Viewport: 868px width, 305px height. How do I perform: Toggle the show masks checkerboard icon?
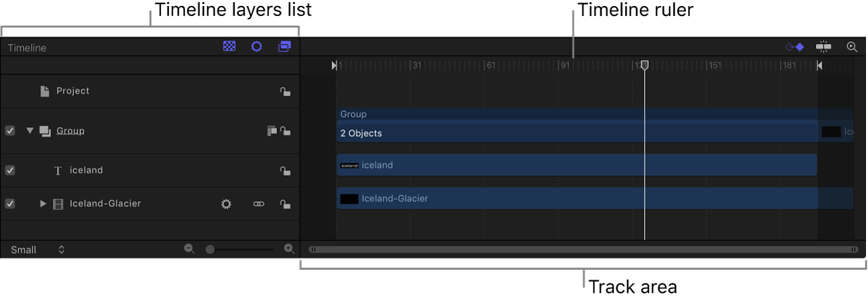point(229,47)
